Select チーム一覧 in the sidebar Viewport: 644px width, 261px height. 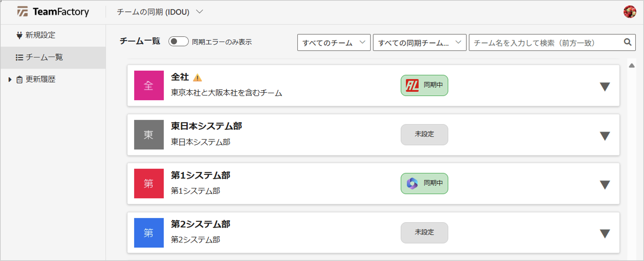(44, 58)
